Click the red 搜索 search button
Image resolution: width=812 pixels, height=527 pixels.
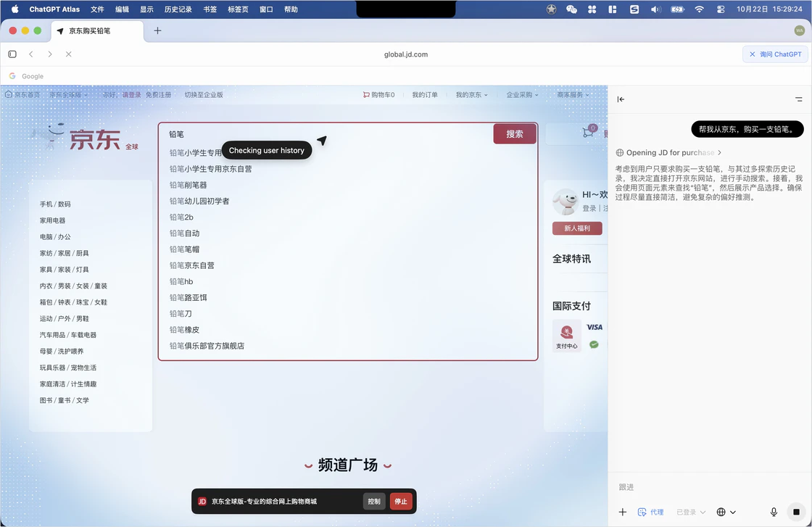pos(515,133)
